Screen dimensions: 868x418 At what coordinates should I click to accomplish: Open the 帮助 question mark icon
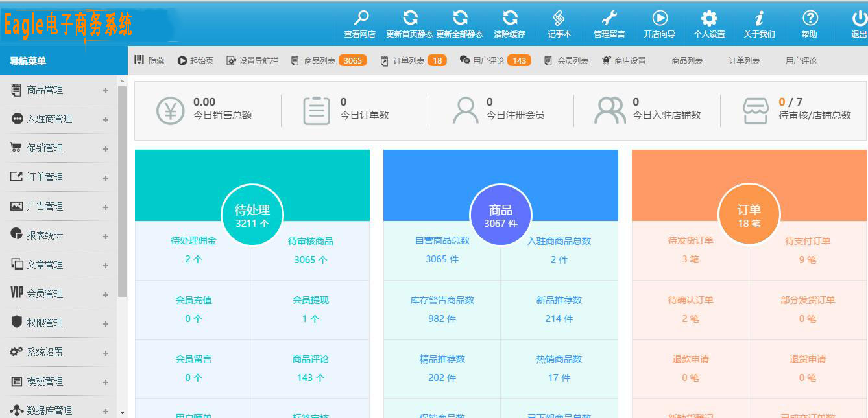(x=810, y=18)
